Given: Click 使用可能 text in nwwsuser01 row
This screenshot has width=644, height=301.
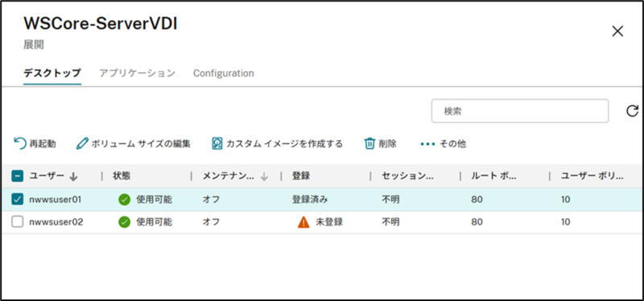Looking at the screenshot, I should coord(154,200).
